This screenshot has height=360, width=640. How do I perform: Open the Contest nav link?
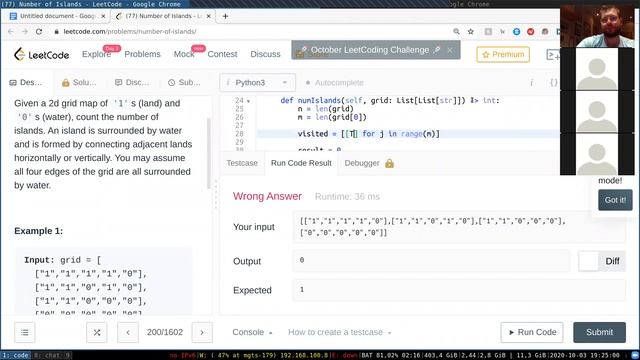tap(222, 54)
